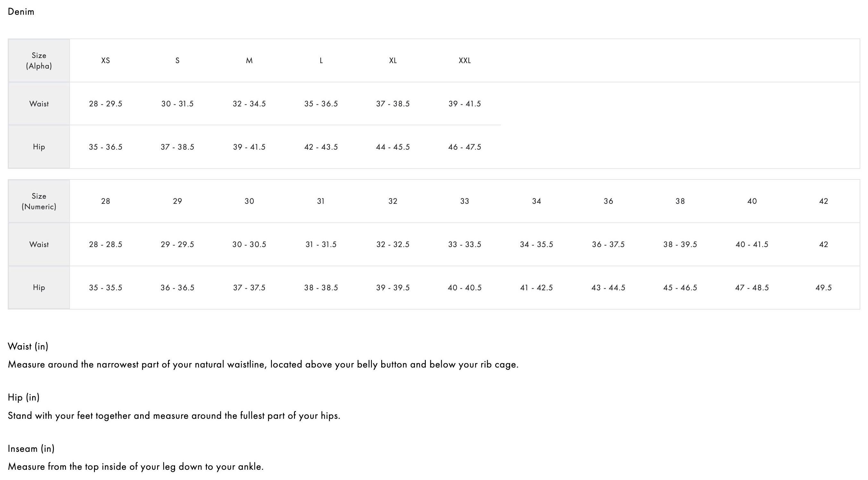Select hip cell 47 - 48.5
Screen dimensions: 868x480
[752, 288]
